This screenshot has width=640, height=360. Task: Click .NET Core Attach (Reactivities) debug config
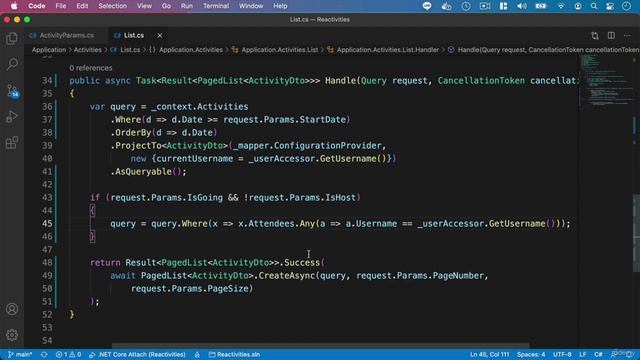pos(137,354)
